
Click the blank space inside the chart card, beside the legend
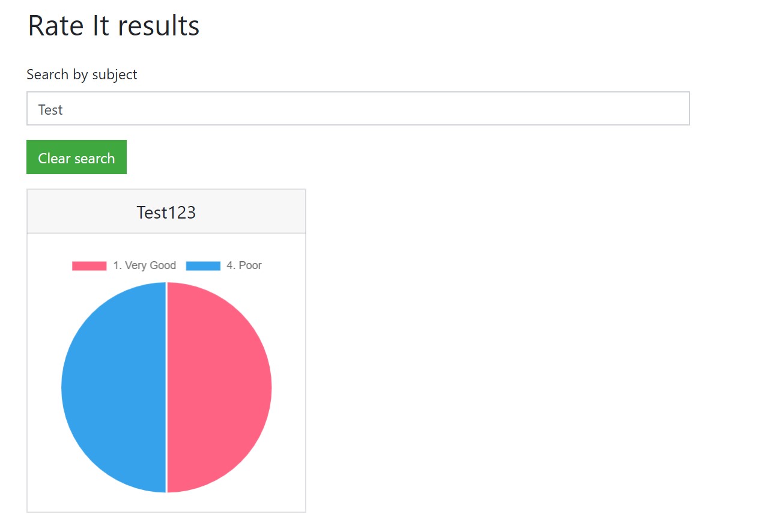tap(285, 265)
